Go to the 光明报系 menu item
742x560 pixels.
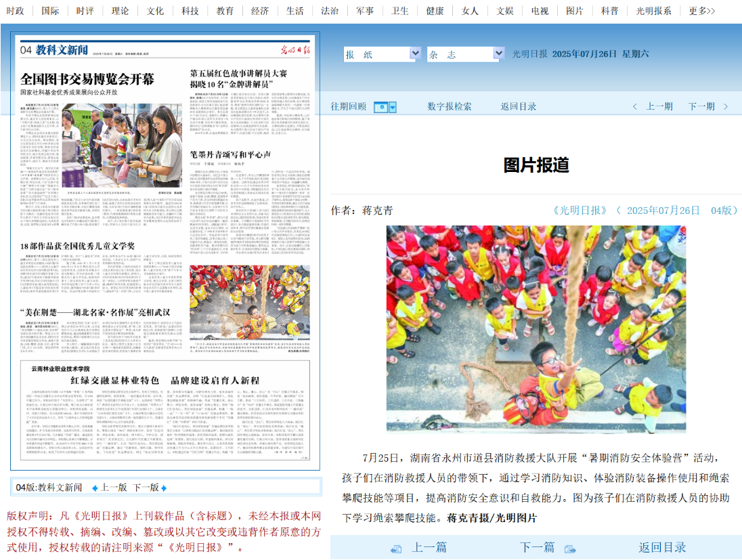click(653, 11)
